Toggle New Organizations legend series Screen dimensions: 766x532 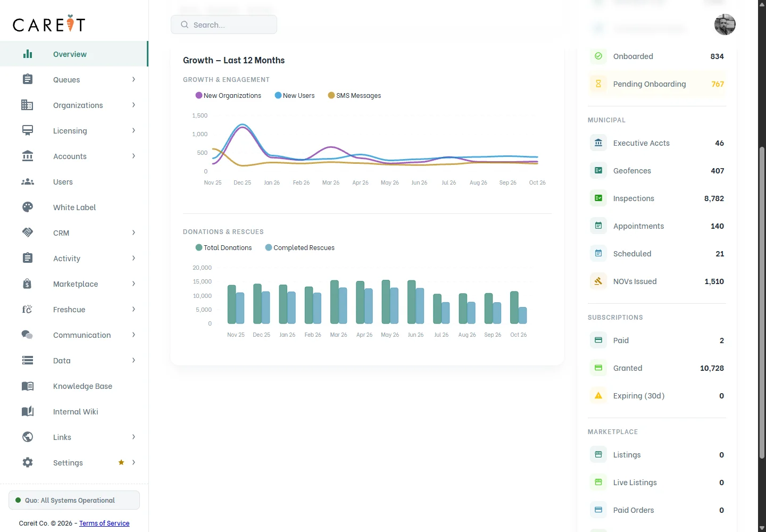(x=228, y=95)
